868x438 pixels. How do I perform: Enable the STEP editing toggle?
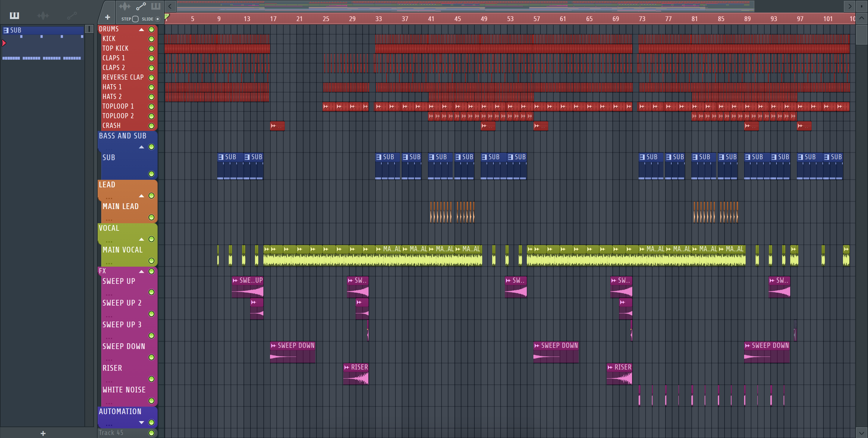pos(135,19)
